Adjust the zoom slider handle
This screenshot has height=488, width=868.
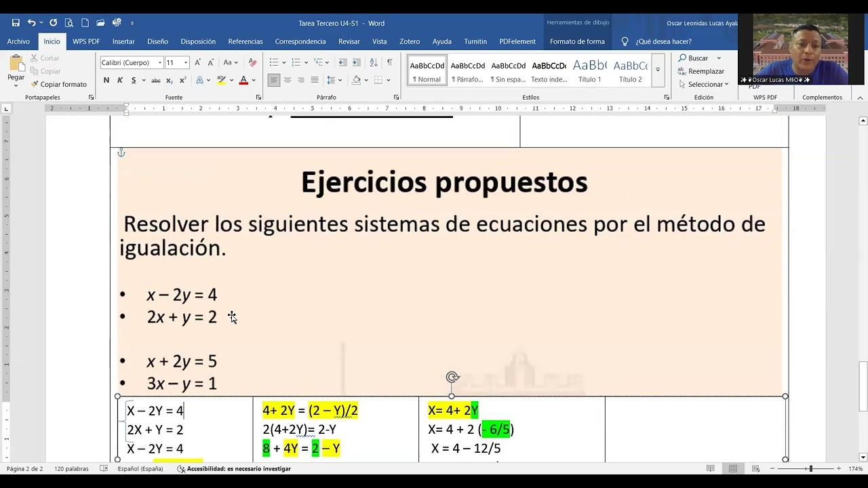coord(810,468)
